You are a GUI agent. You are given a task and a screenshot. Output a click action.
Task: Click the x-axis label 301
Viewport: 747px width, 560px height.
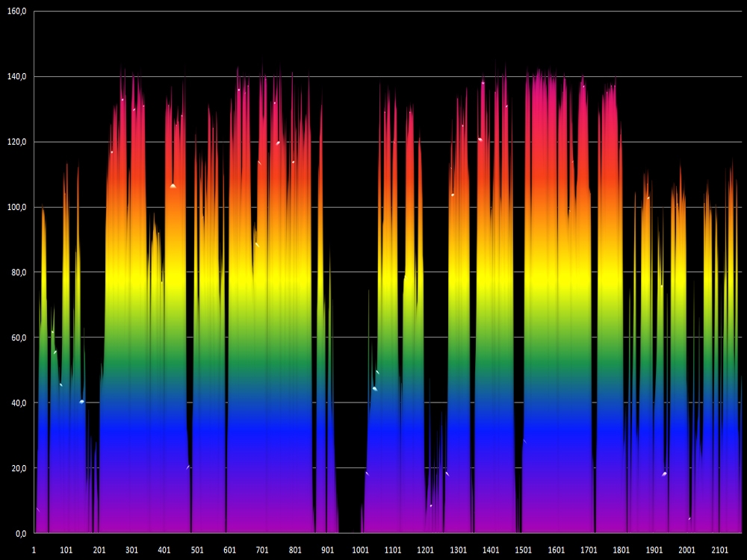pyautogui.click(x=131, y=550)
